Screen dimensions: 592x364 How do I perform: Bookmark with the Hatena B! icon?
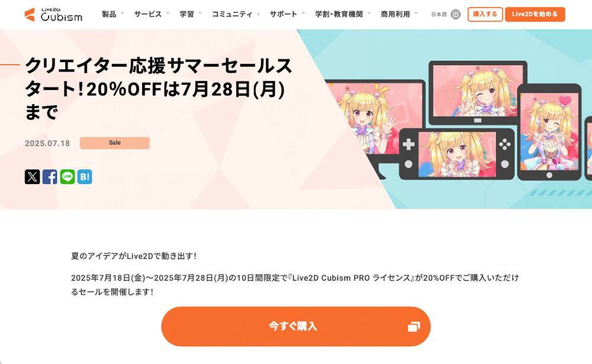[85, 177]
